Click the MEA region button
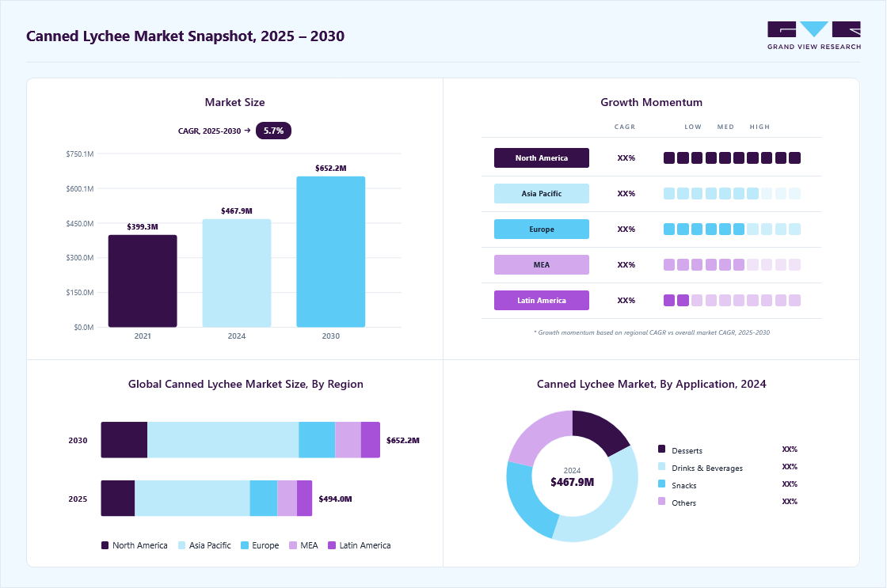The height and width of the screenshot is (588, 887). click(542, 264)
